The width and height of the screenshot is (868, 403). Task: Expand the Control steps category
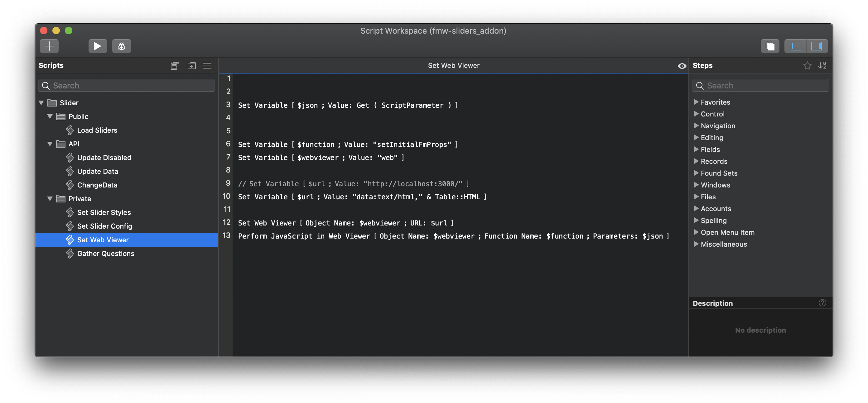click(696, 114)
